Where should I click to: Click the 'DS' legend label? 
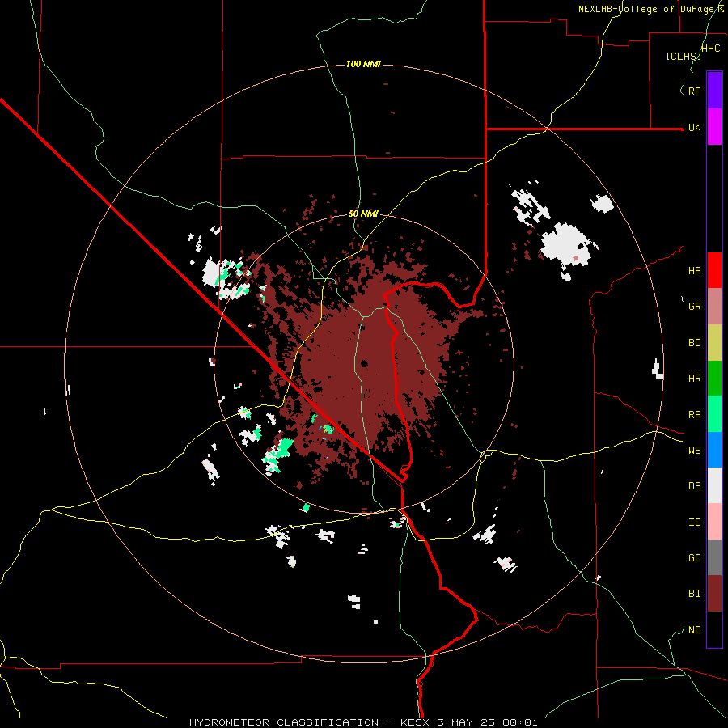pos(695,485)
